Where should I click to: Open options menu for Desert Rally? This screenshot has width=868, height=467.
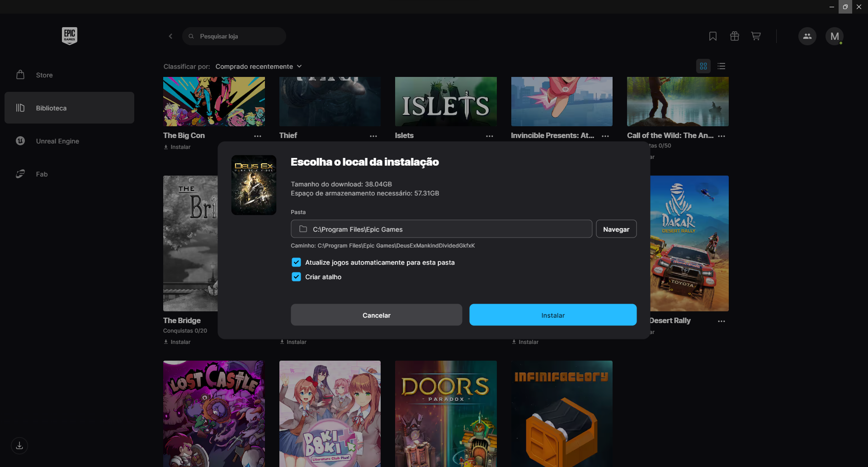point(722,321)
